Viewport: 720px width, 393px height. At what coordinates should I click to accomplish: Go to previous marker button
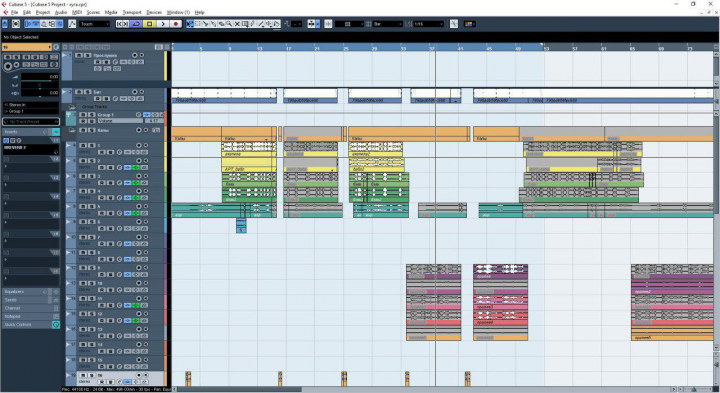(x=119, y=24)
